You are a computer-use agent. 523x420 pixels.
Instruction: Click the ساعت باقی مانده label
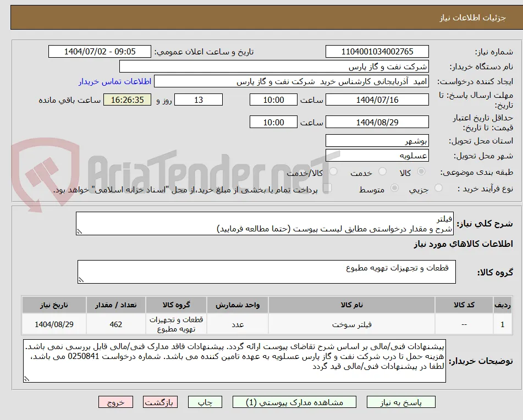point(69,100)
